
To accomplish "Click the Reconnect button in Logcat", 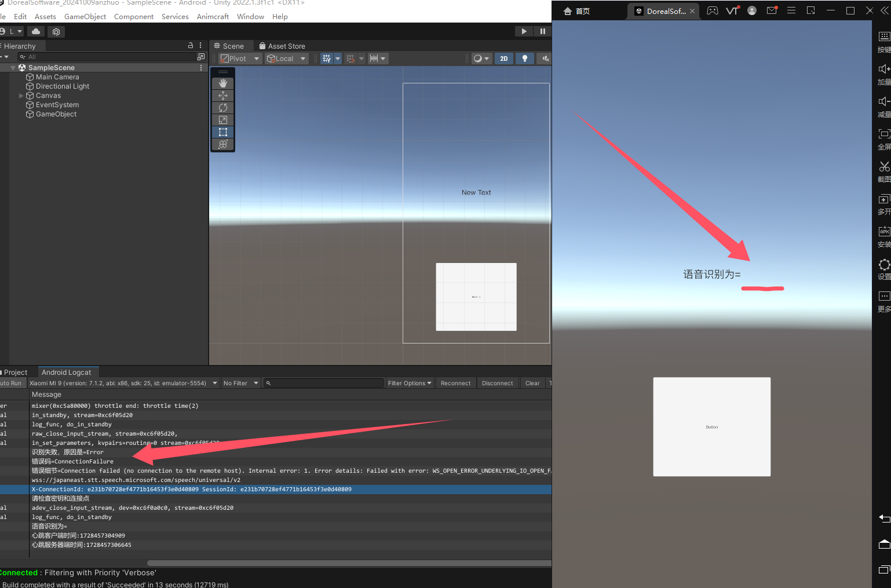I will pyautogui.click(x=455, y=384).
